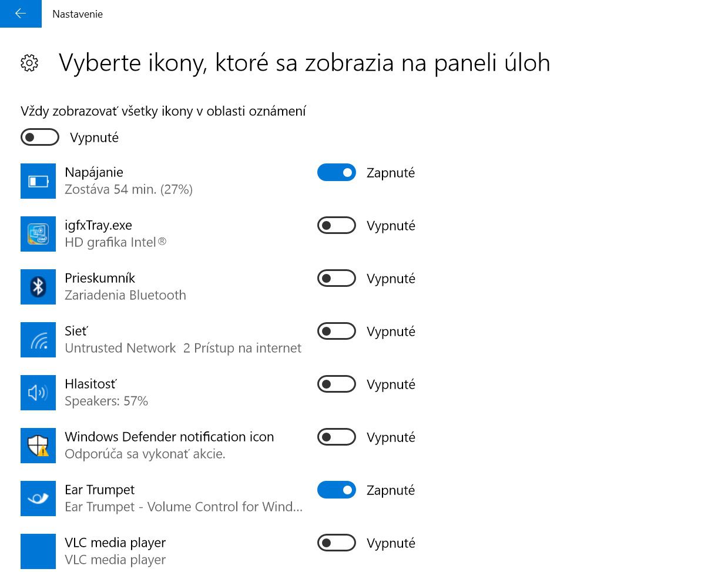Click the Sieť wireless network icon
The width and height of the screenshot is (728, 572).
pos(38,340)
